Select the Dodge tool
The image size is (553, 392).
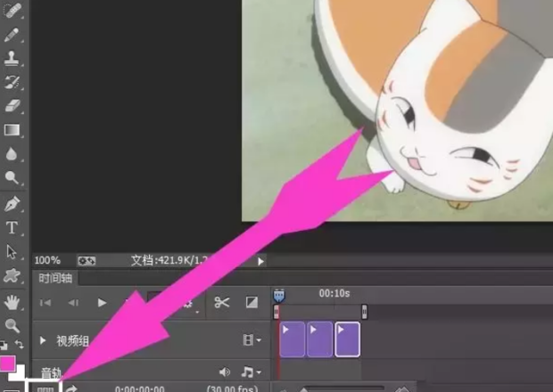(x=12, y=177)
